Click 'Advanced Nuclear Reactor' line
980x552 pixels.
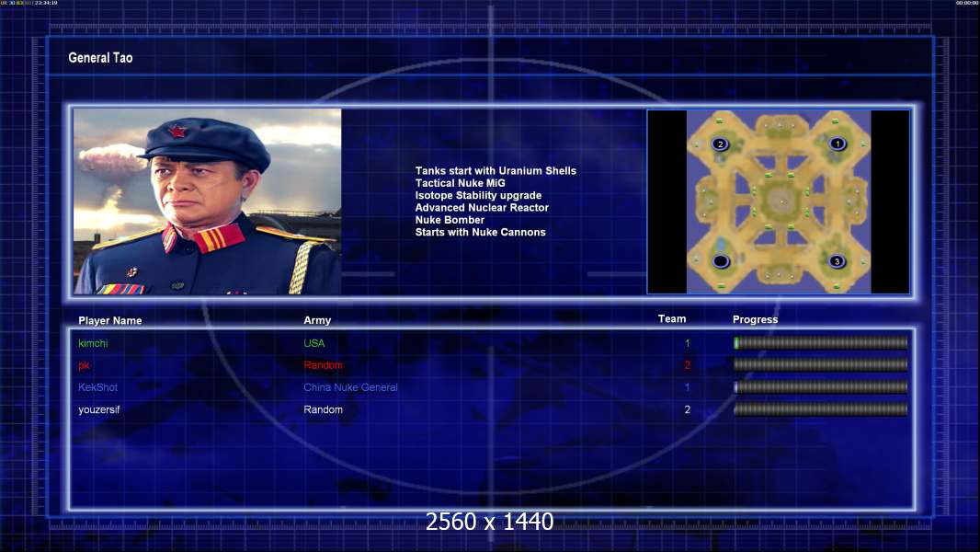[482, 208]
